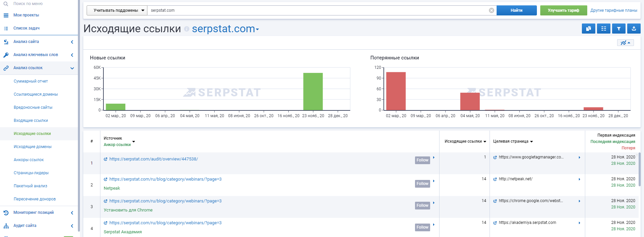Open Пересечение доноров report
Screen dimensions: 644x237
tap(35, 199)
